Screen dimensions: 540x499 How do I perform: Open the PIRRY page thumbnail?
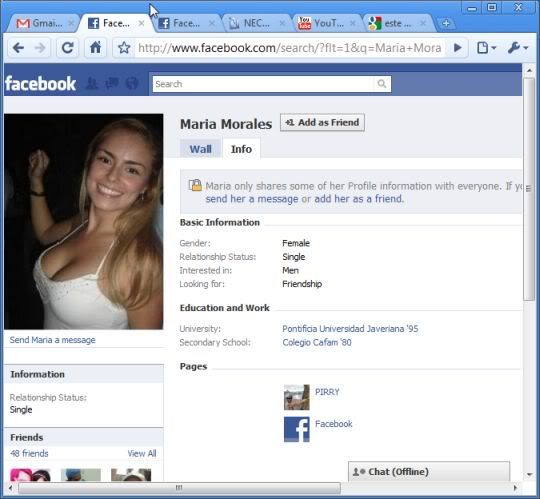297,397
